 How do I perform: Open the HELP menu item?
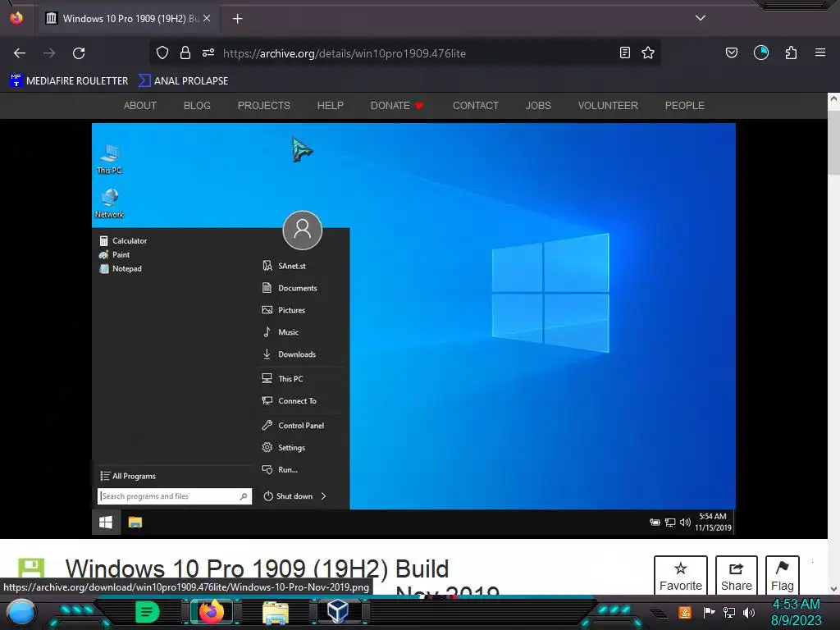tap(331, 106)
